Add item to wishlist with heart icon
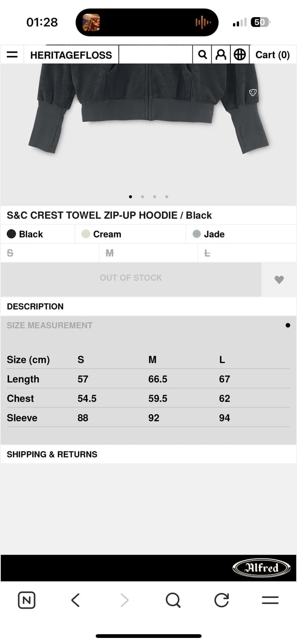 click(x=279, y=279)
